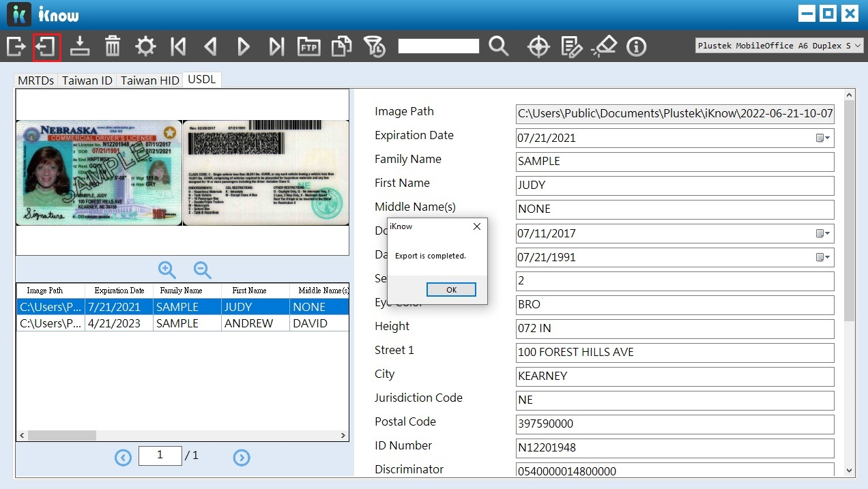This screenshot has width=868, height=489.
Task: Open the Expiration Date calendar dropdown
Action: tap(823, 138)
